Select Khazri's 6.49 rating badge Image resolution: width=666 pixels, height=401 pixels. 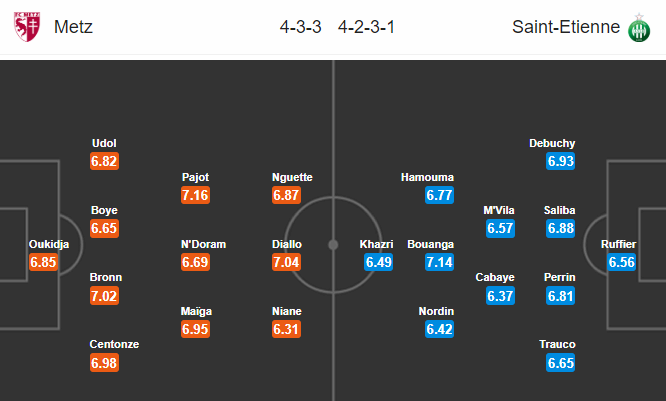click(x=378, y=262)
